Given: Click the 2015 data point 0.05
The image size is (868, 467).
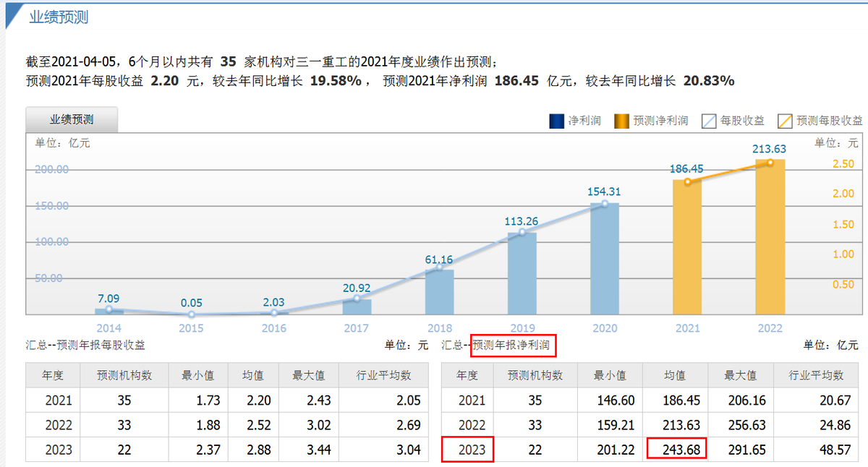Looking at the screenshot, I should pyautogui.click(x=192, y=314).
